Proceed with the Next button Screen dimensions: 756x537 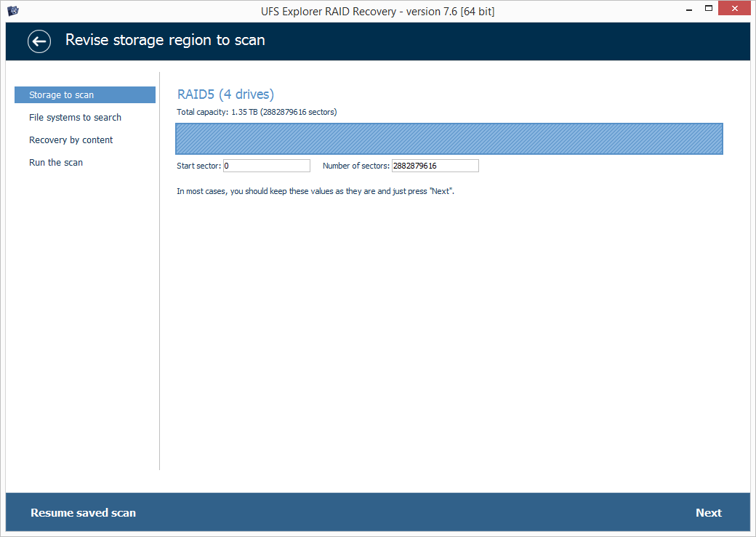click(x=708, y=513)
